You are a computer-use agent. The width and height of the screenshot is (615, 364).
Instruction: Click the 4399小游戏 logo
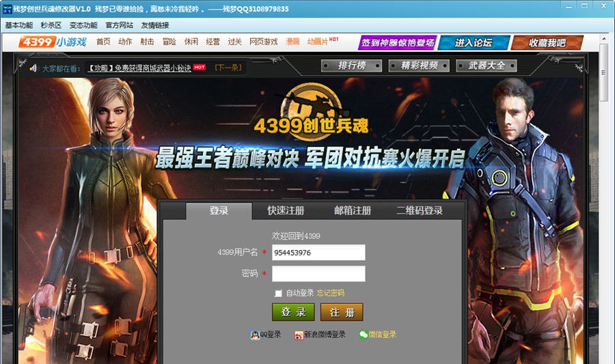pyautogui.click(x=53, y=42)
